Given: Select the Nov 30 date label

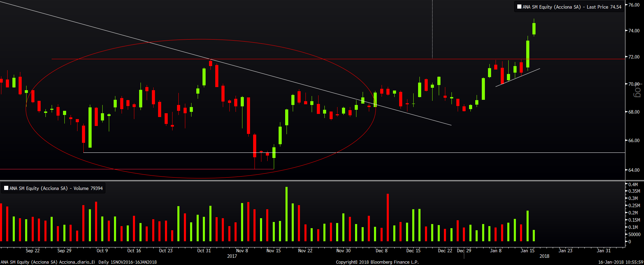Looking at the screenshot, I should click(343, 251).
